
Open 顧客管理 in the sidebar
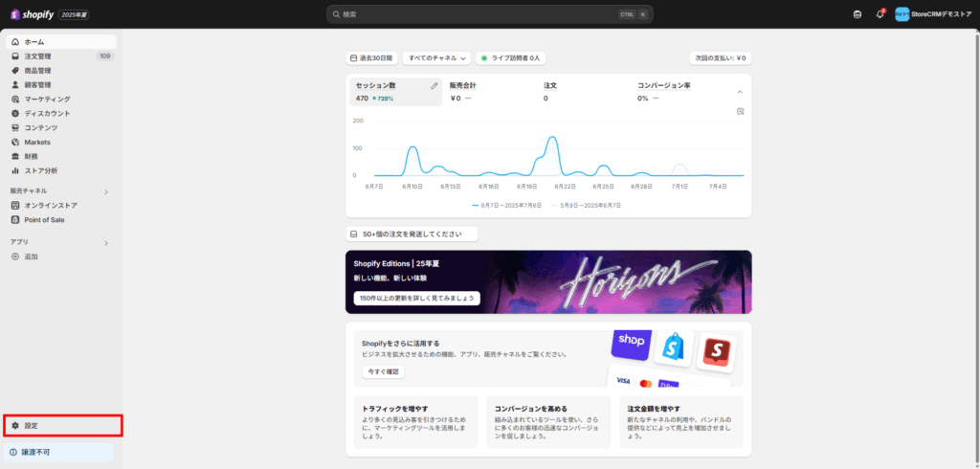(61, 85)
